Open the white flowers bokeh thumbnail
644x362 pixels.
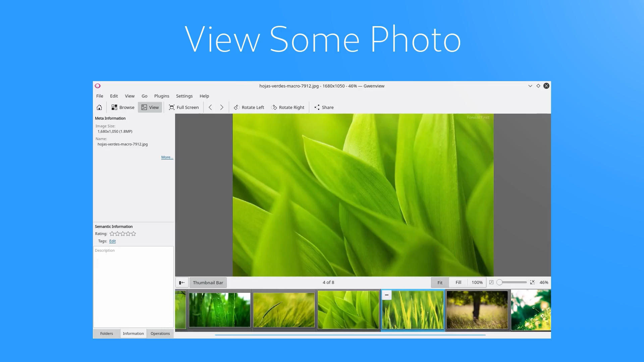tap(531, 310)
